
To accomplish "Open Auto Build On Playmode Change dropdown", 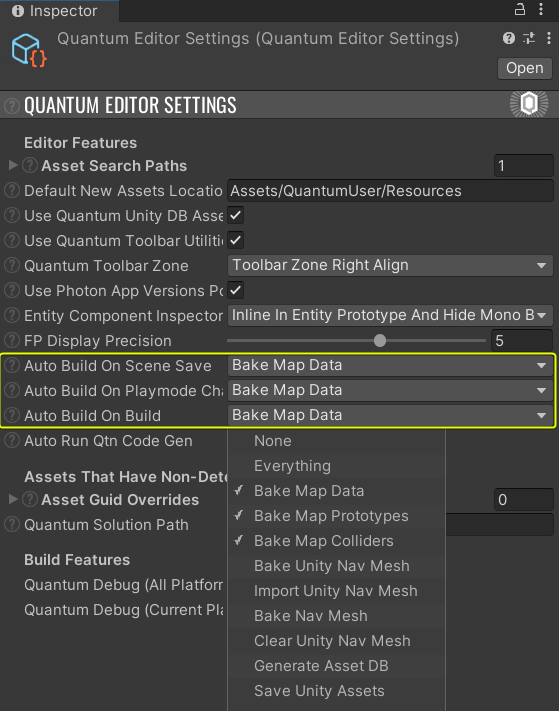I will click(x=390, y=390).
